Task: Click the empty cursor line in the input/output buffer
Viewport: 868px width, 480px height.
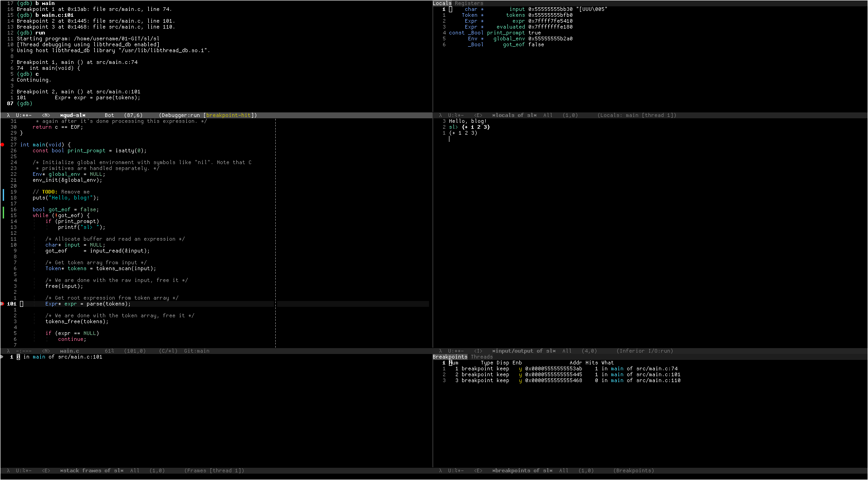Action: tap(449, 139)
